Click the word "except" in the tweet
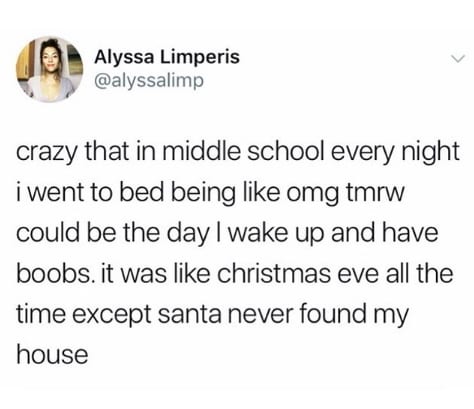474x409 pixels. (111, 316)
